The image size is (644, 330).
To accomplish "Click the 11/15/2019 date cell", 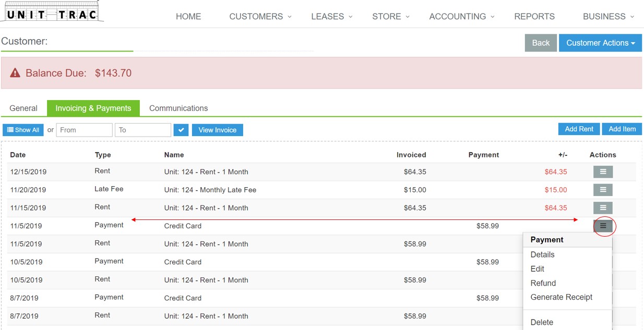I will (x=28, y=207).
